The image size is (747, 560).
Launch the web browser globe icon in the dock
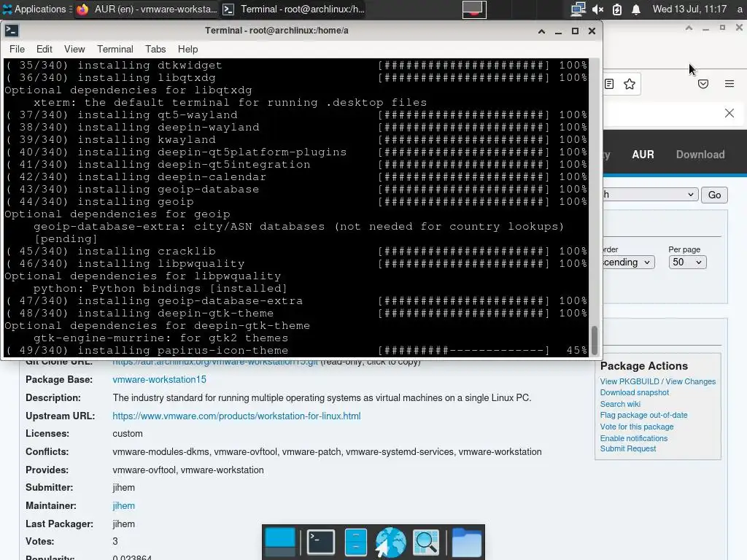[391, 542]
